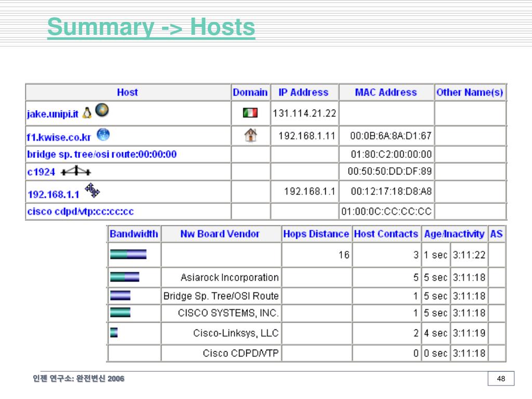The height and width of the screenshot is (399, 532).
Task: Click the IP address 192.168.1.11
Action: [x=307, y=136]
